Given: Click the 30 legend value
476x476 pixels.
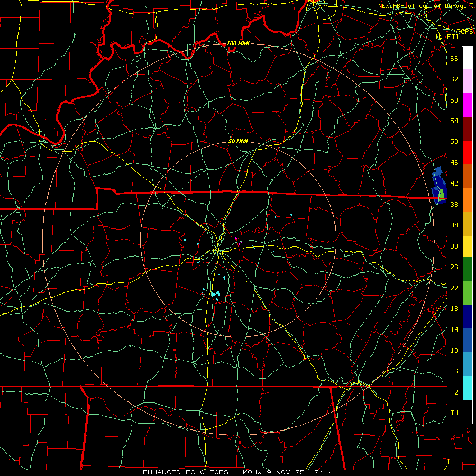Looking at the screenshot, I should coord(454,246).
